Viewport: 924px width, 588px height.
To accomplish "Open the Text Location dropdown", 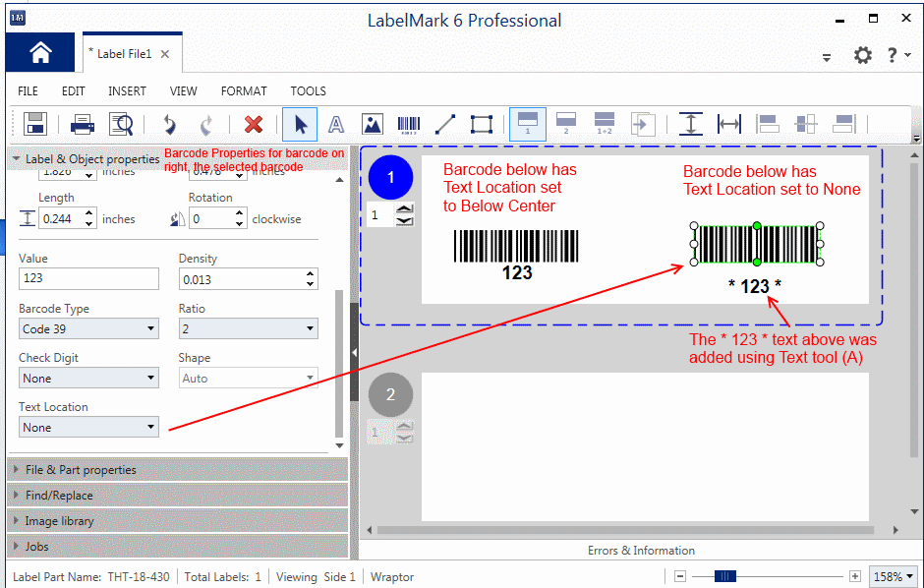I will click(88, 427).
